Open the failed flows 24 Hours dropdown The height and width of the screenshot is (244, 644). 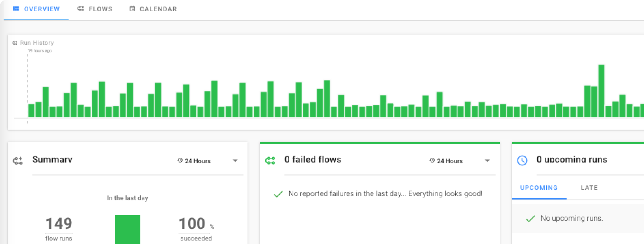tap(460, 161)
